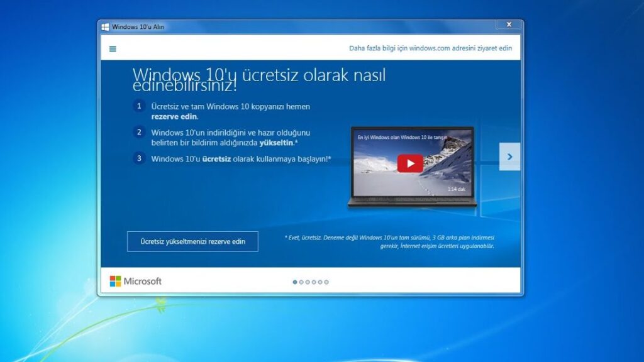Go to the next slide with right chevron
The width and height of the screenshot is (644, 362).
[x=509, y=156]
